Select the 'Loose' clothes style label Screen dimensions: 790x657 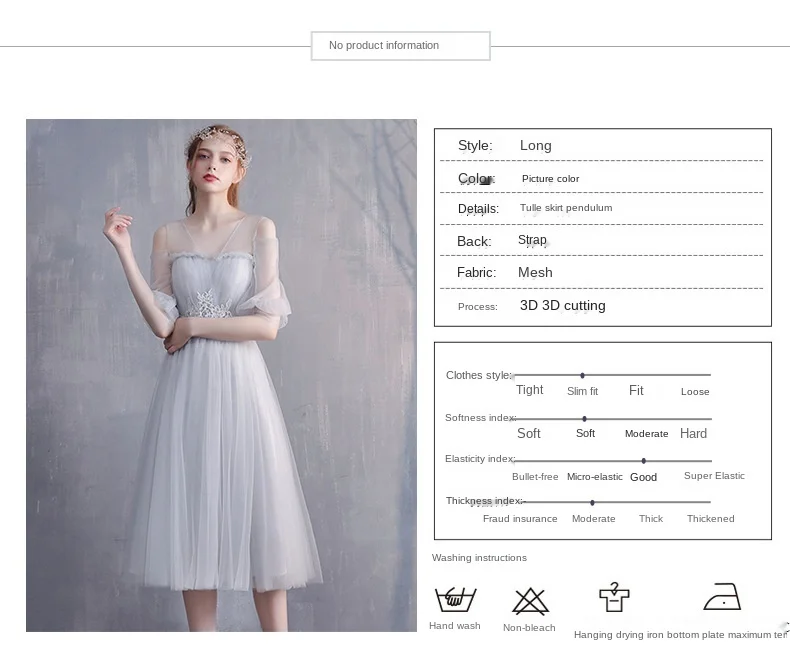[x=695, y=392]
